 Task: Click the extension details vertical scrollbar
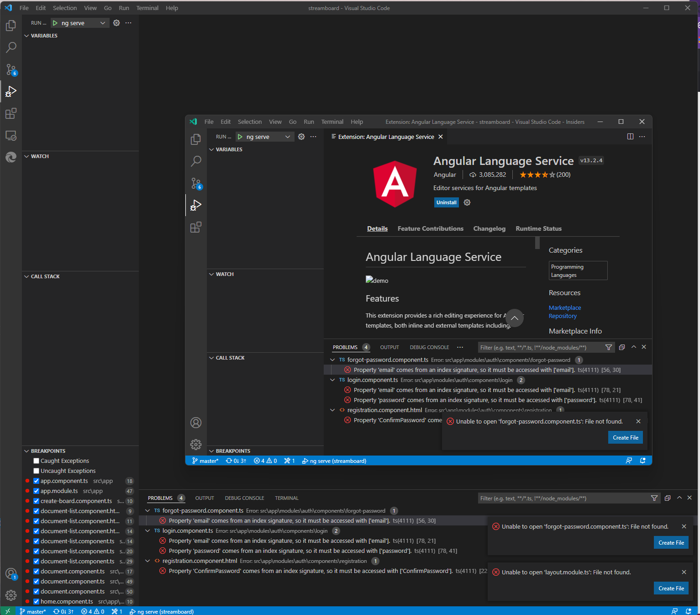point(537,243)
